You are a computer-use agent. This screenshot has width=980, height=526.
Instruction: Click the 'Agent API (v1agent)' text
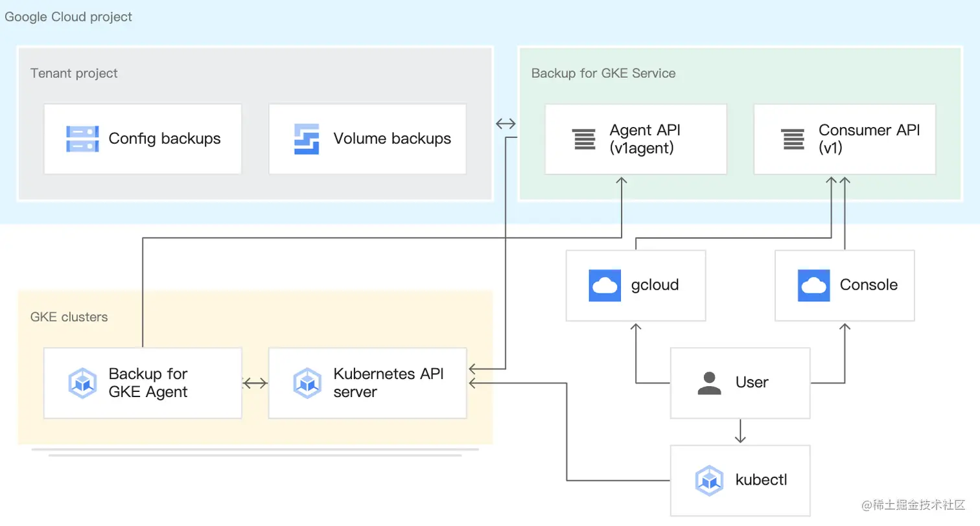pos(645,139)
